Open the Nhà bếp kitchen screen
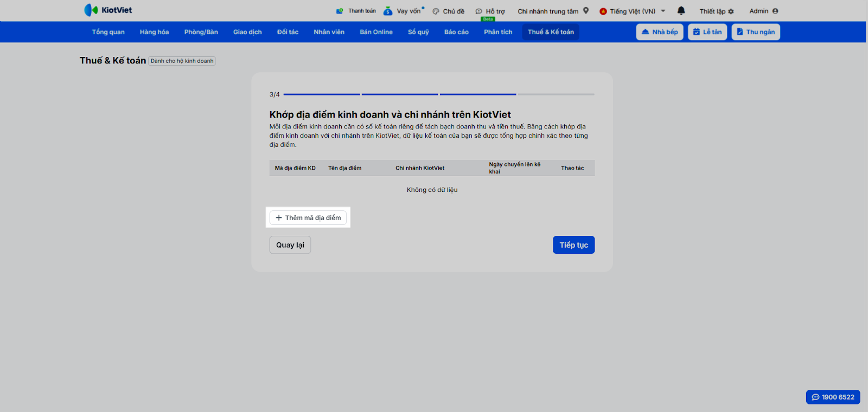 pos(660,32)
